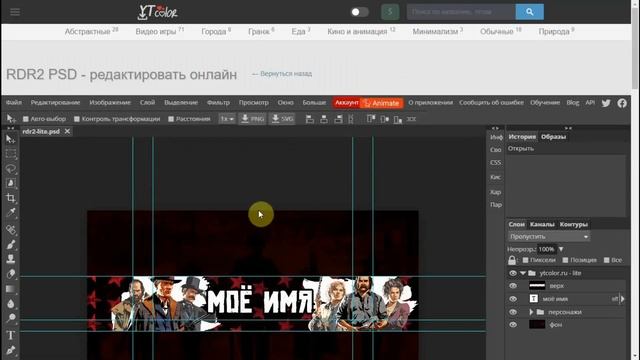Open the site hamburger menu

click(x=15, y=12)
